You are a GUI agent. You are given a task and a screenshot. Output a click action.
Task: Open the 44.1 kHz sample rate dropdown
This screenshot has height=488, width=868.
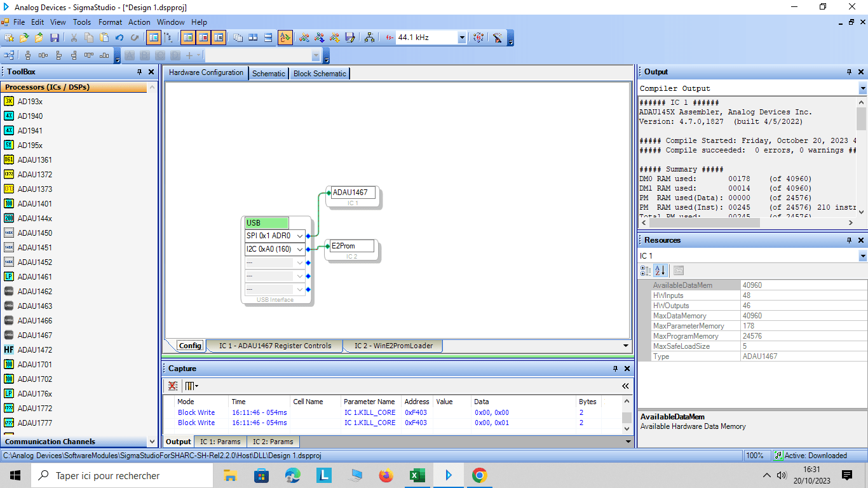tap(462, 37)
